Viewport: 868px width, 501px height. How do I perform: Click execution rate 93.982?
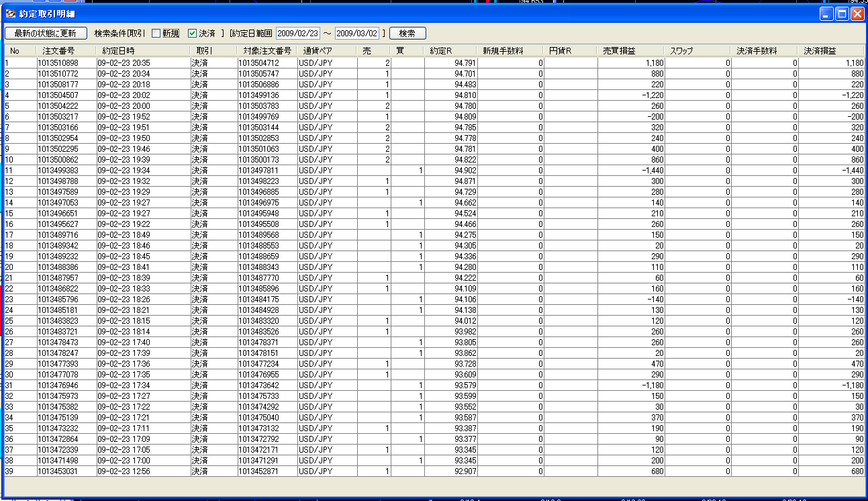(465, 331)
